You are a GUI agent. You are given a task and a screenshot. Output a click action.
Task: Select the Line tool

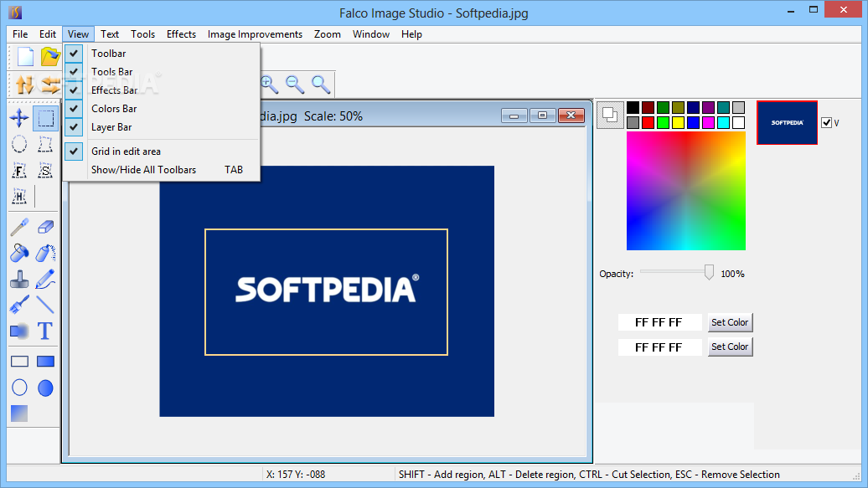pos(45,305)
